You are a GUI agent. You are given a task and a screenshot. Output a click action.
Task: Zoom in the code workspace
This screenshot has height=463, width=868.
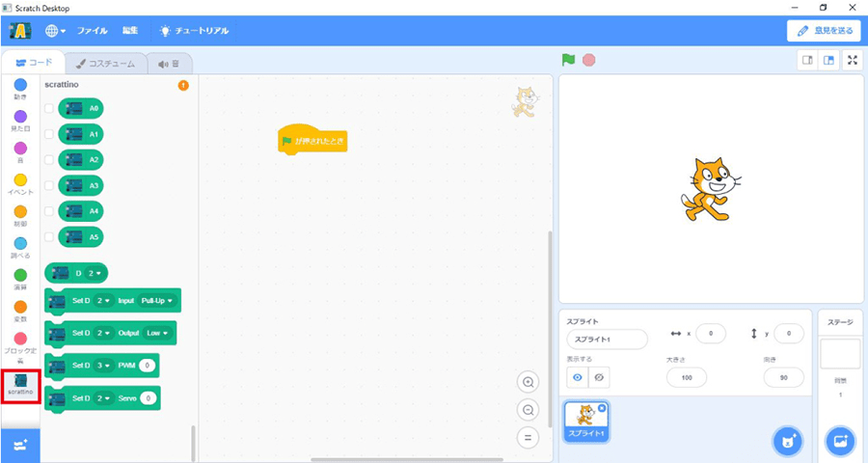529,382
